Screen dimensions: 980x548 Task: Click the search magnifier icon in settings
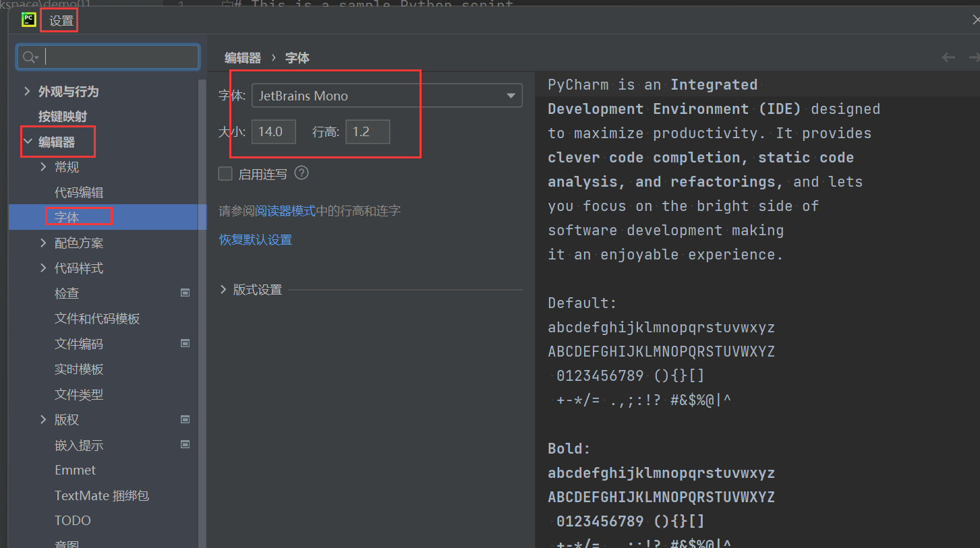[x=30, y=57]
